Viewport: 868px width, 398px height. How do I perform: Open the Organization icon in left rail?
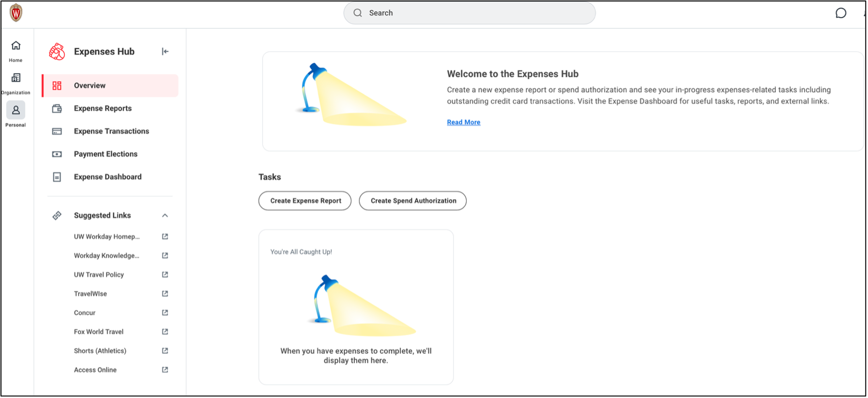pos(16,78)
